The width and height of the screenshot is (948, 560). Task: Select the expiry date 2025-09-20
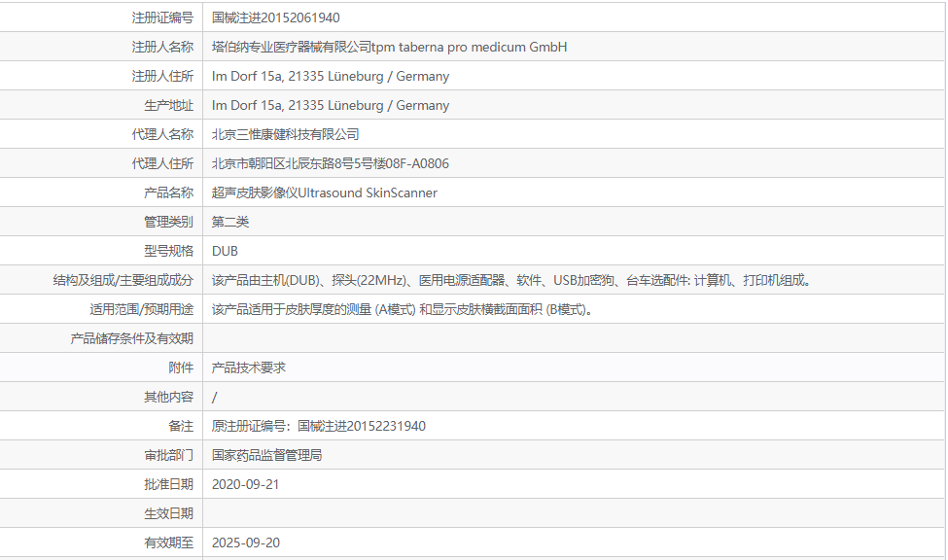point(245,542)
